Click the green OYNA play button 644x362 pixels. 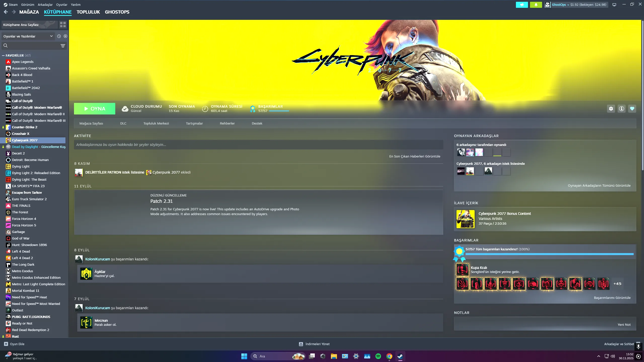pyautogui.click(x=95, y=109)
